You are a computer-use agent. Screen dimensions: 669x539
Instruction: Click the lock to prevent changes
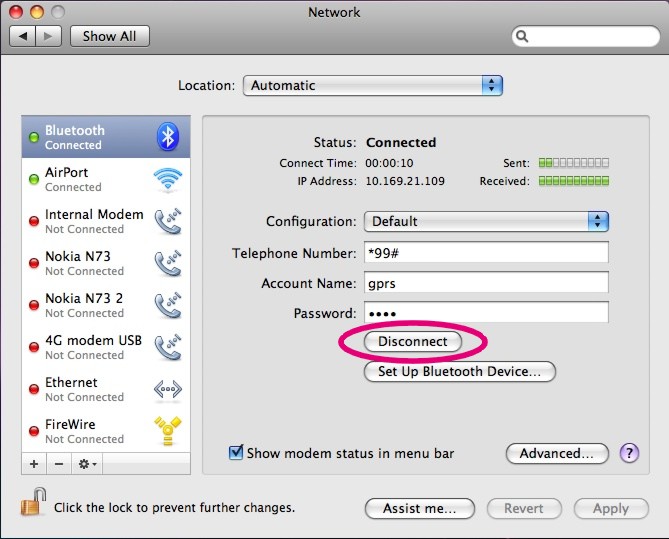coord(33,502)
